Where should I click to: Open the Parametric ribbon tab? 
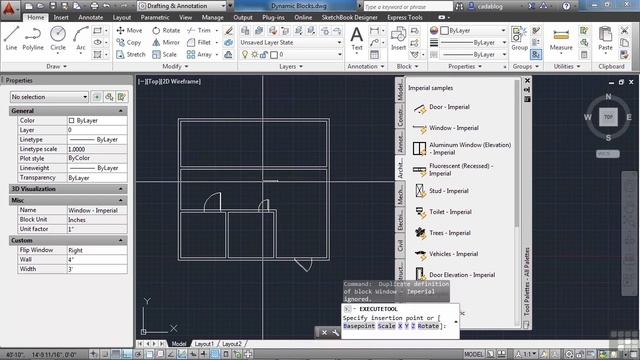pyautogui.click(x=155, y=17)
